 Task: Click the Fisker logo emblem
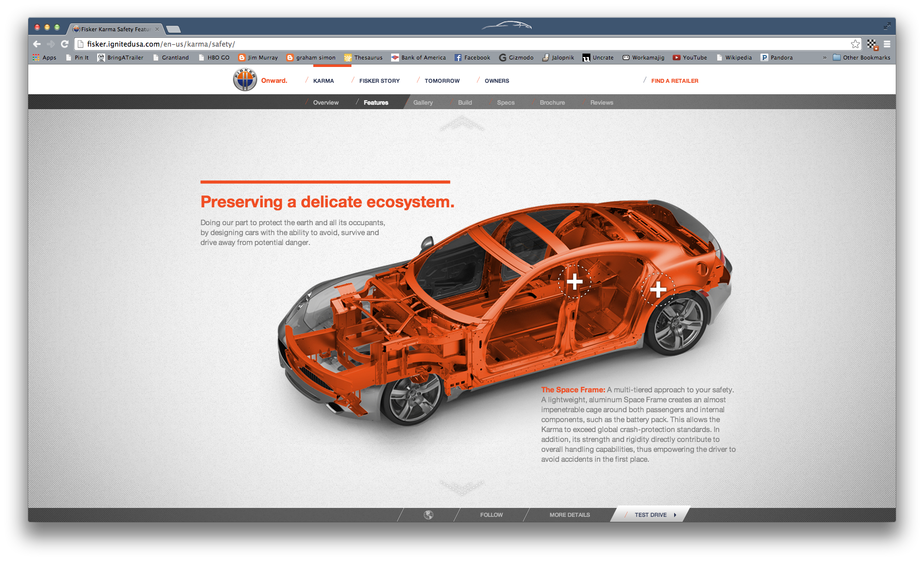pos(245,80)
